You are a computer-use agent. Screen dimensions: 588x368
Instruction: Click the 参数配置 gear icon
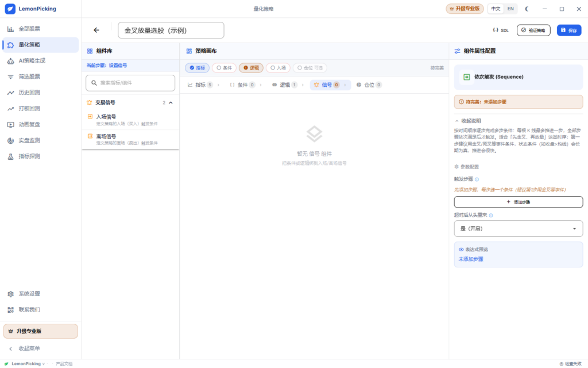(457, 167)
